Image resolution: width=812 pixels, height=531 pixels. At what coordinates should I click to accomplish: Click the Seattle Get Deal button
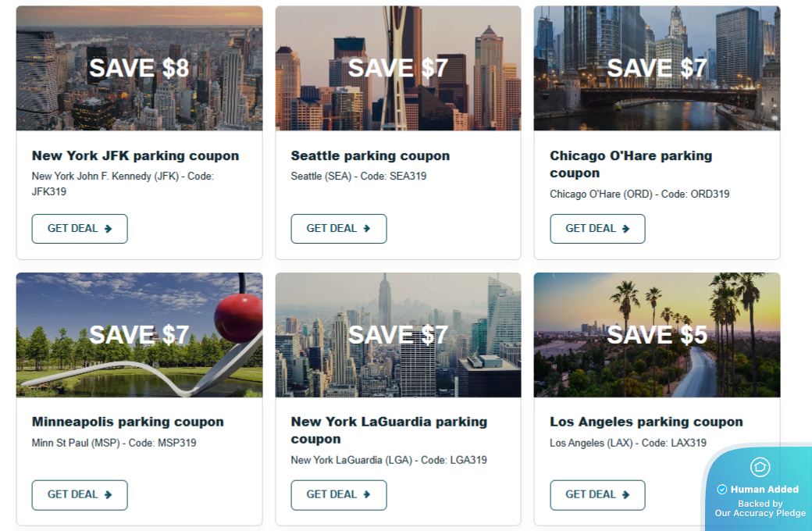339,229
